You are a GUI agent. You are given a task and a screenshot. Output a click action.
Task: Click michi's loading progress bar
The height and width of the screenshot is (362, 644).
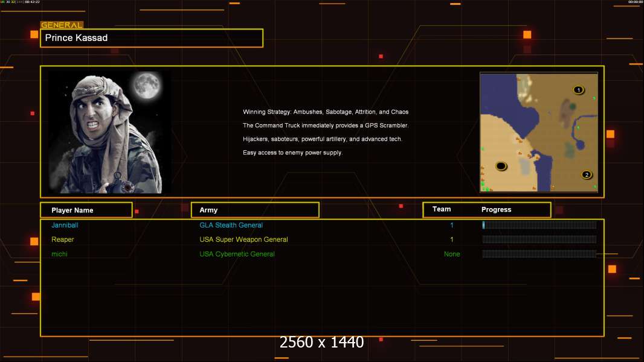(x=539, y=254)
